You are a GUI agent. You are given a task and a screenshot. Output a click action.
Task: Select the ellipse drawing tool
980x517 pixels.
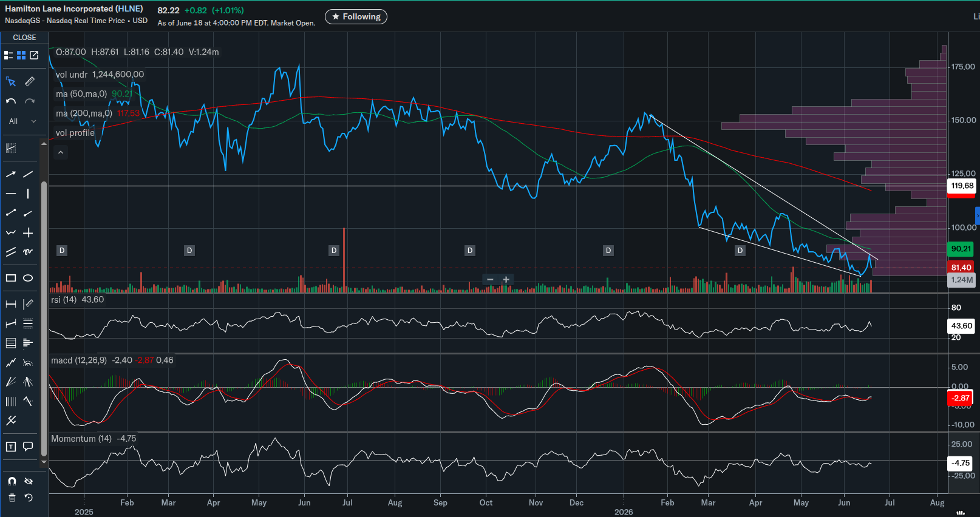click(28, 278)
